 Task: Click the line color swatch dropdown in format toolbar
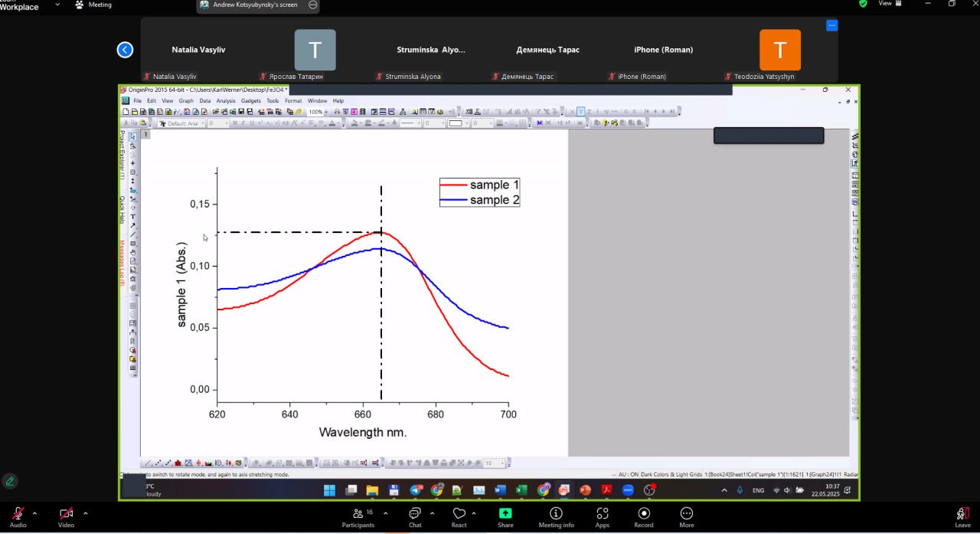tap(458, 123)
